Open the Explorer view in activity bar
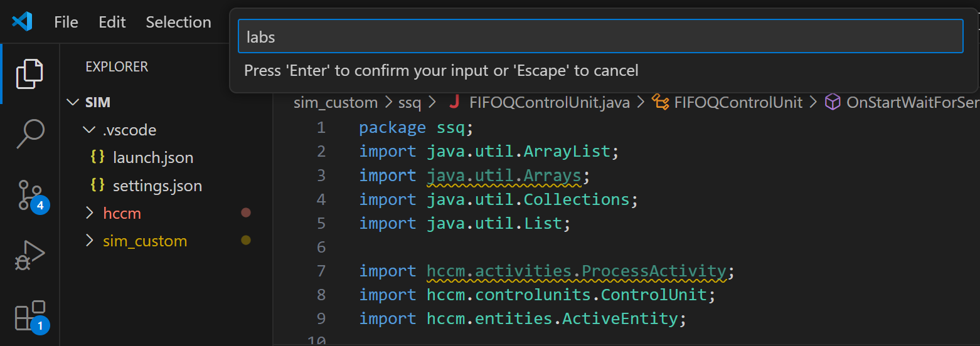The width and height of the screenshot is (980, 346). [29, 73]
